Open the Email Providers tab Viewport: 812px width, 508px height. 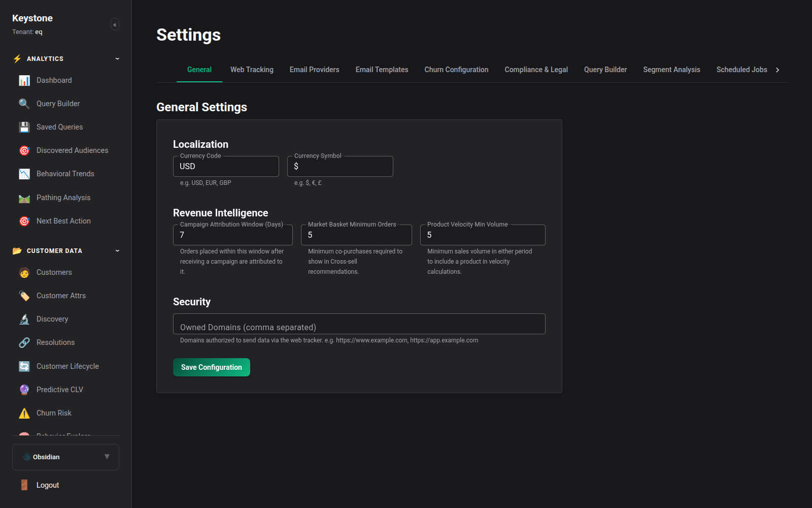(x=315, y=70)
